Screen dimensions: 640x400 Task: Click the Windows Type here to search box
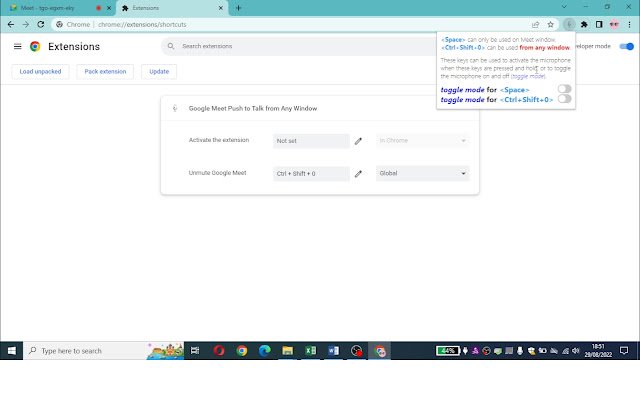[104, 351]
